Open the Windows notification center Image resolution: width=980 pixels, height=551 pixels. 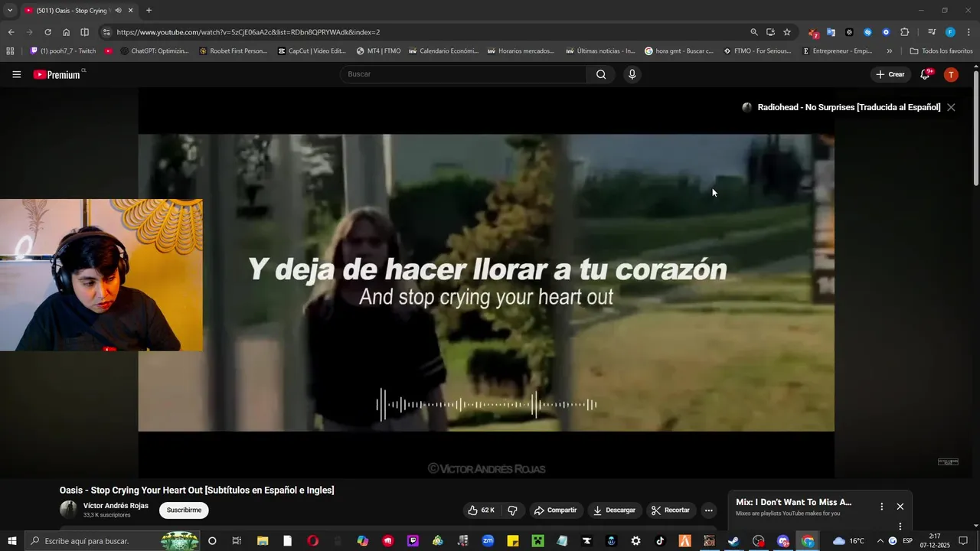(x=963, y=541)
